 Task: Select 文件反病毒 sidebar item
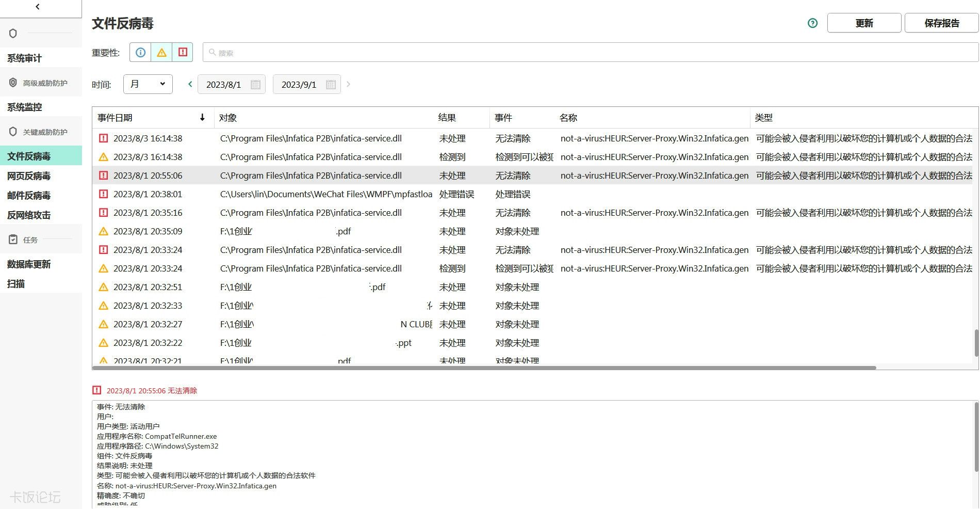point(41,156)
